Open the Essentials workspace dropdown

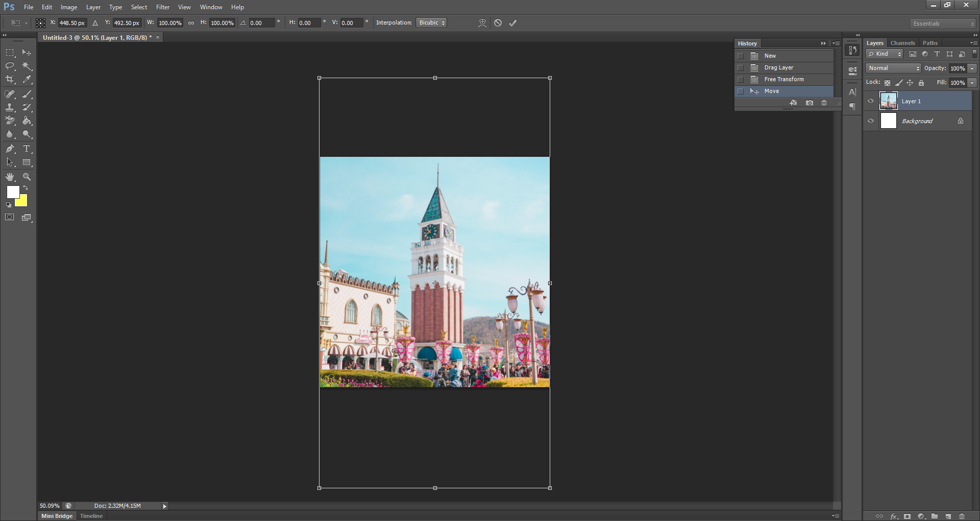943,23
